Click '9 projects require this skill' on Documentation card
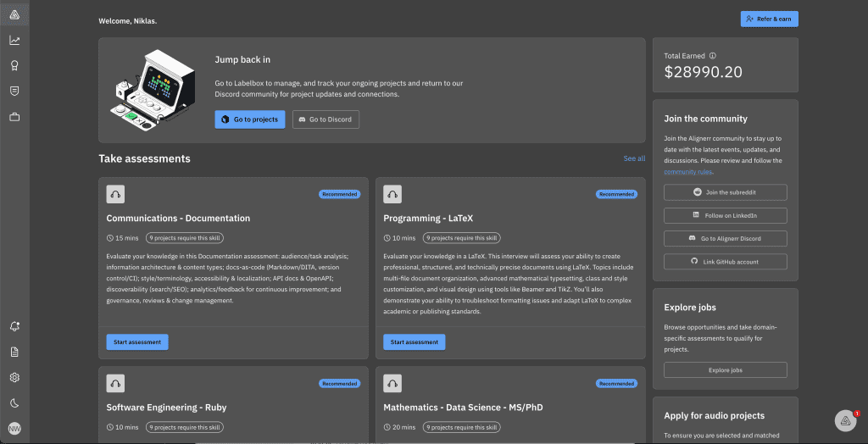The height and width of the screenshot is (444, 868). tap(185, 238)
